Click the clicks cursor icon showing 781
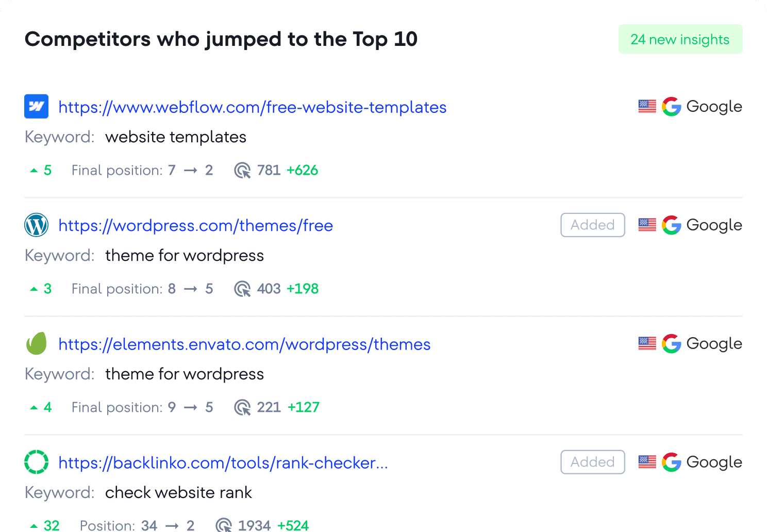The height and width of the screenshot is (532, 767). point(242,170)
